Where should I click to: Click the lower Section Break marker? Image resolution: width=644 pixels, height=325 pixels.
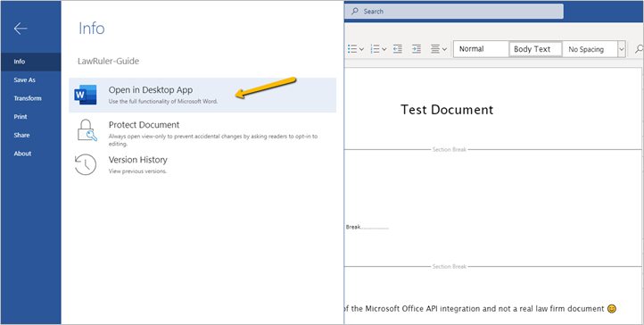tap(450, 267)
